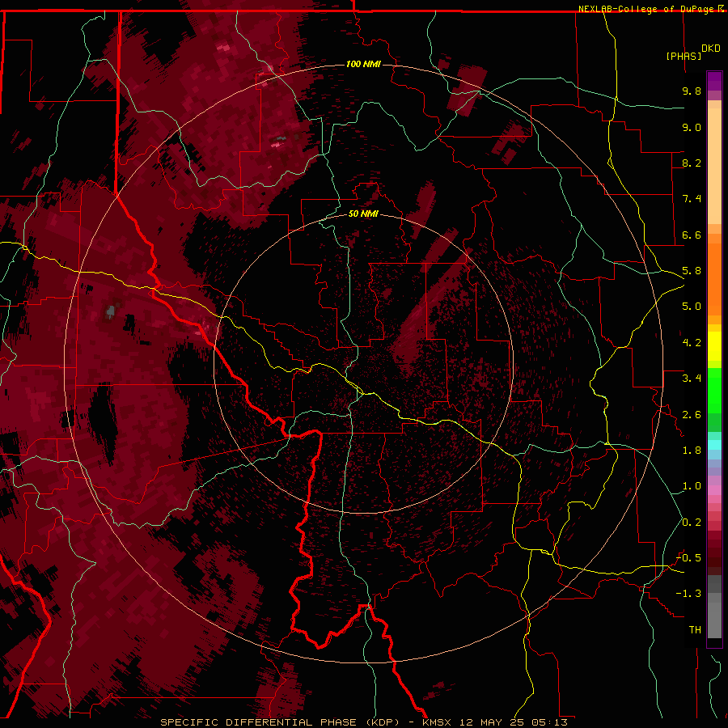Click the 9.0 value on color scale
Screen dimensions: 728x728
point(692,127)
